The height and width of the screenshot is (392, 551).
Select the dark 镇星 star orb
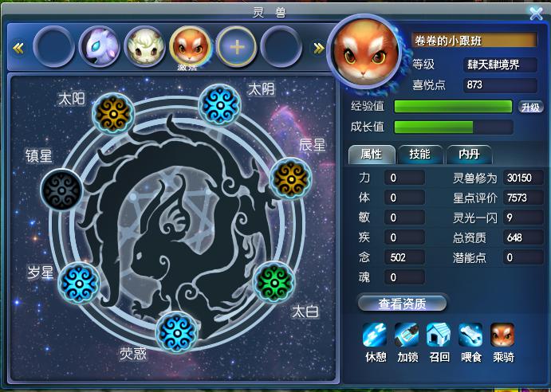(x=61, y=190)
